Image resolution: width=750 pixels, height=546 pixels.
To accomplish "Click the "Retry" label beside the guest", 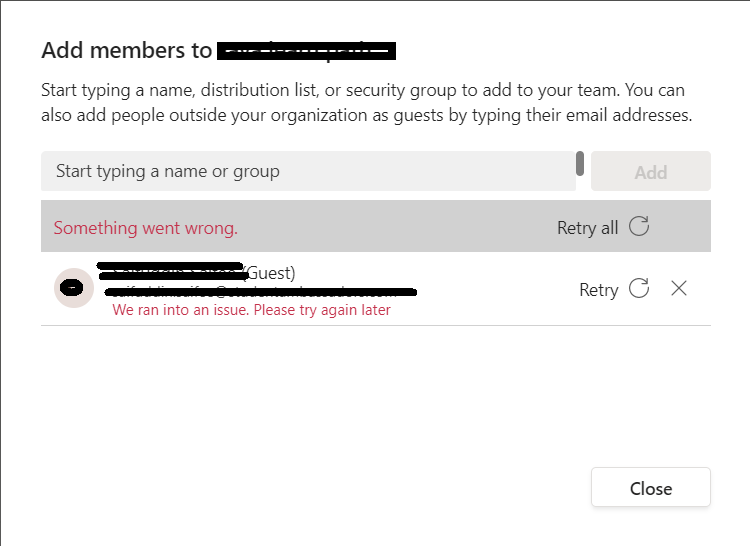I will 598,290.
